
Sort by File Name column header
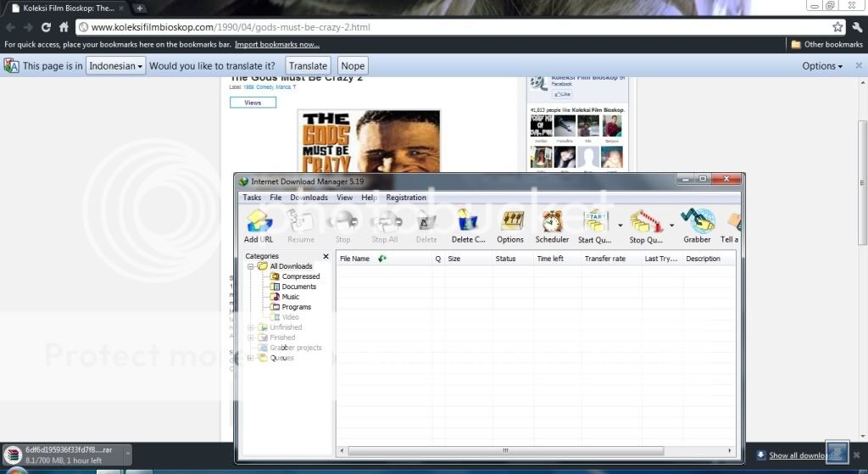pyautogui.click(x=384, y=259)
